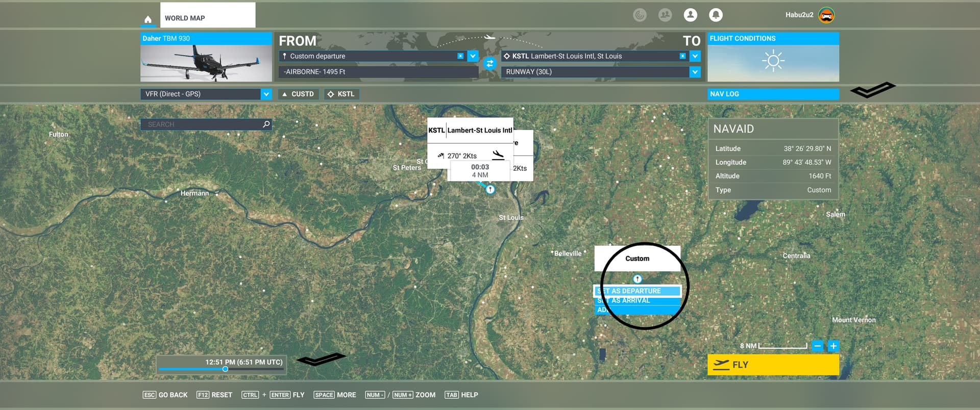Click the Hermann town label
The height and width of the screenshot is (410, 980).
[x=194, y=193]
